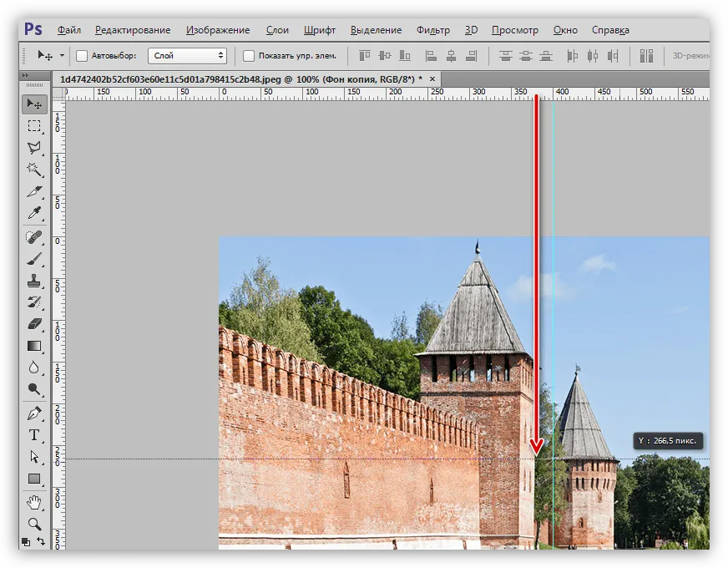
Task: Click Align right edges button
Action: (x=471, y=56)
